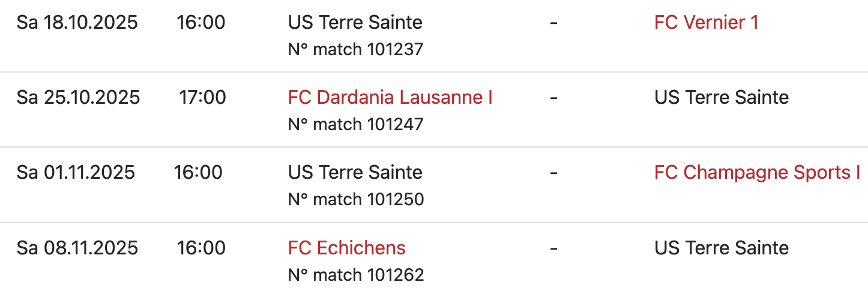Open the FC Dardania Lausanne I link
This screenshot has height=294, width=868.
point(390,97)
